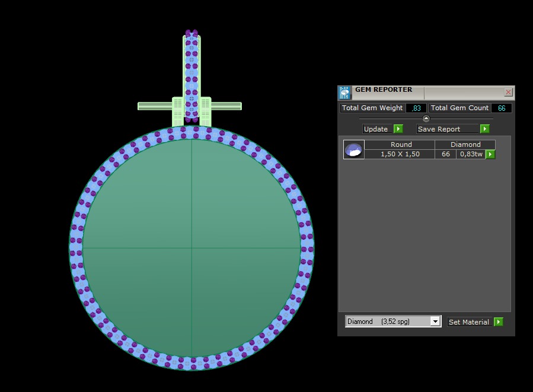Click the Round shape header cell

[x=401, y=144]
